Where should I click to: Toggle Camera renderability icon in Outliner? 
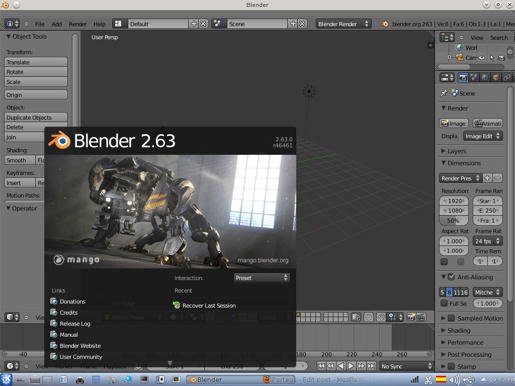tap(501, 58)
